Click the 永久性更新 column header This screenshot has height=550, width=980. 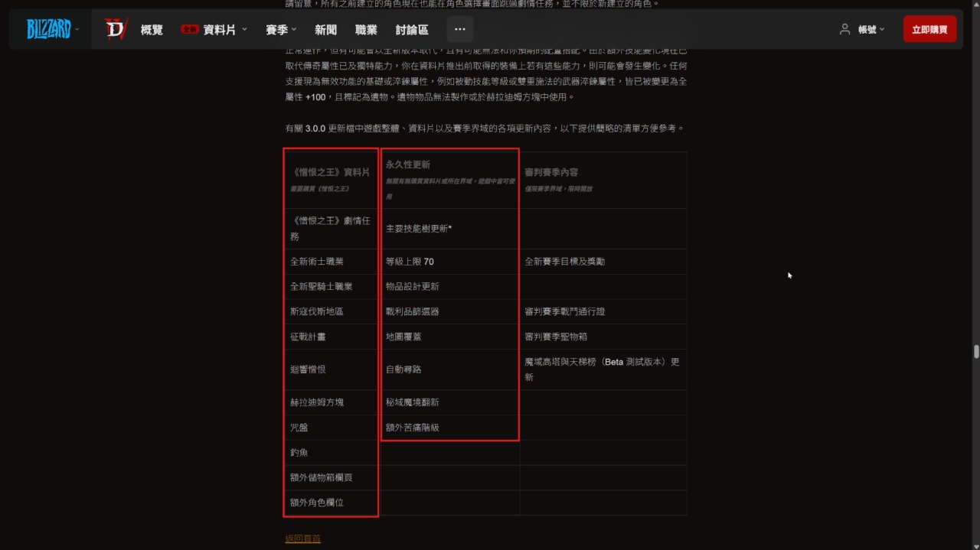(408, 164)
